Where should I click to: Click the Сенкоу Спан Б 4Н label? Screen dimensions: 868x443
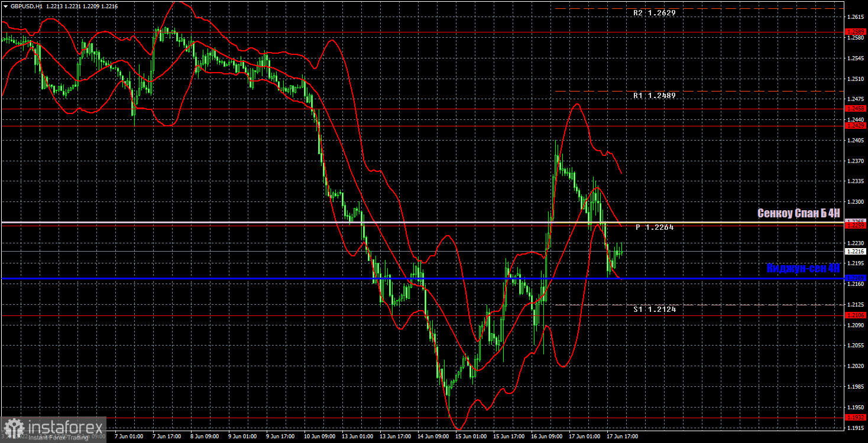[x=799, y=213]
